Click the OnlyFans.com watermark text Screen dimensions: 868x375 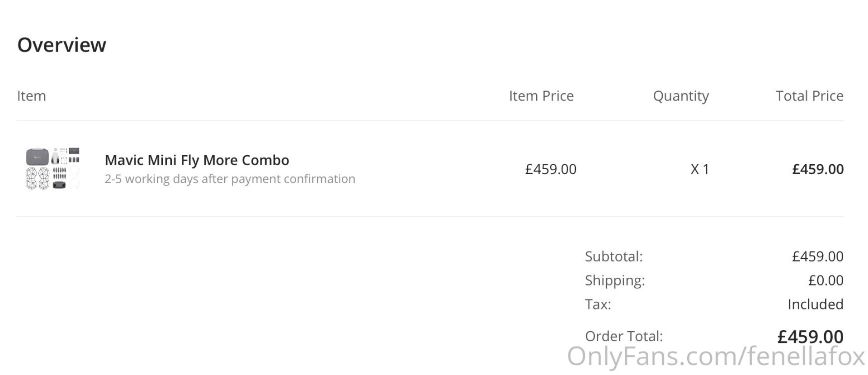[716, 356]
